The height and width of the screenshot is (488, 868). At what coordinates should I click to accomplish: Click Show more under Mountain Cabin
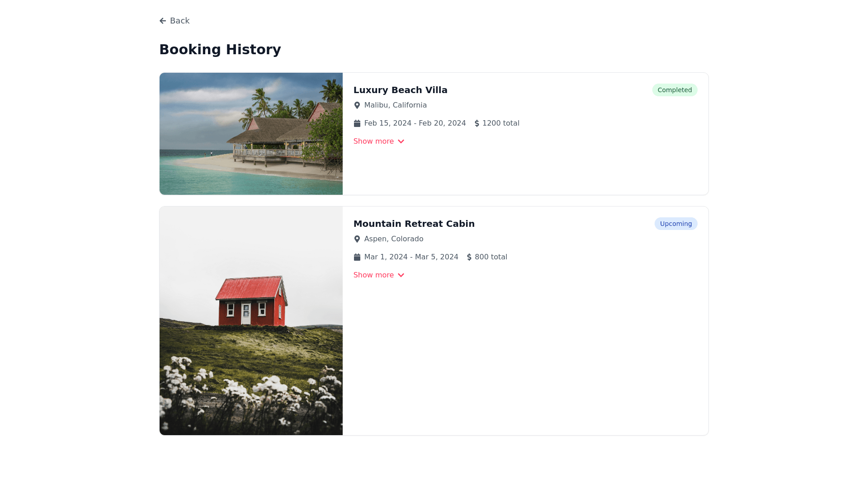click(373, 275)
